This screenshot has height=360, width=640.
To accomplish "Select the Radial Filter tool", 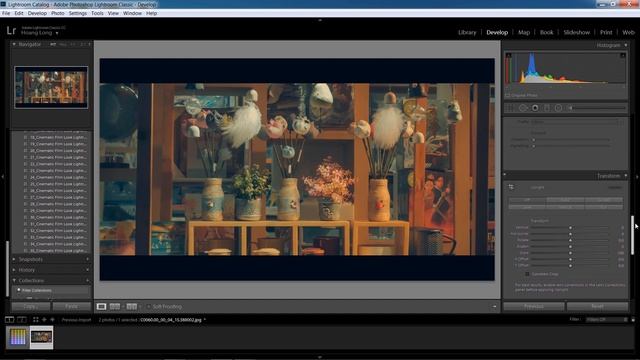I will point(558,108).
